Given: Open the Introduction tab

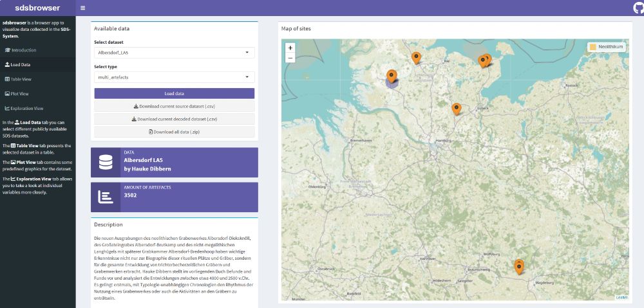Looking at the screenshot, I should (x=24, y=50).
